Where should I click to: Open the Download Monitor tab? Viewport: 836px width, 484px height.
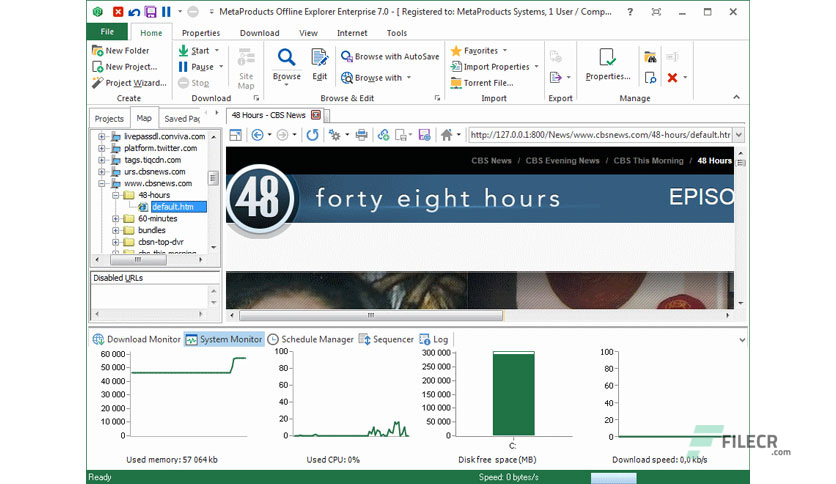[137, 339]
